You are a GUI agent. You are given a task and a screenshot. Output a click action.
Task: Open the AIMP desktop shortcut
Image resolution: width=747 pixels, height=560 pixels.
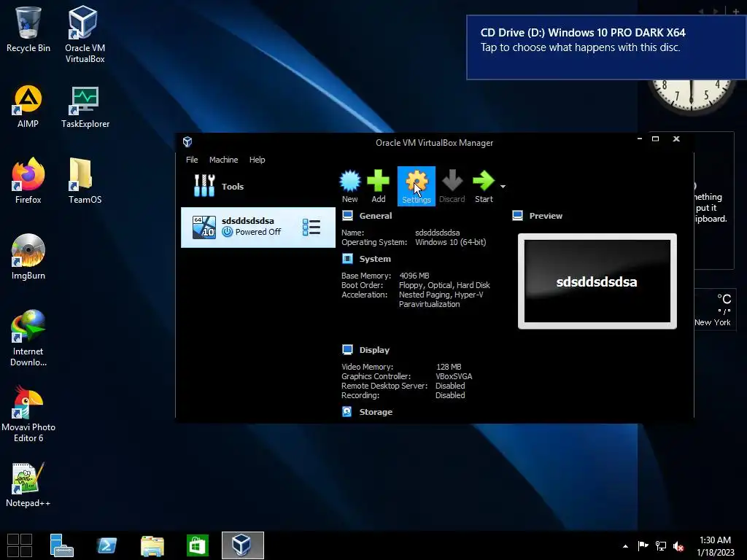(28, 106)
